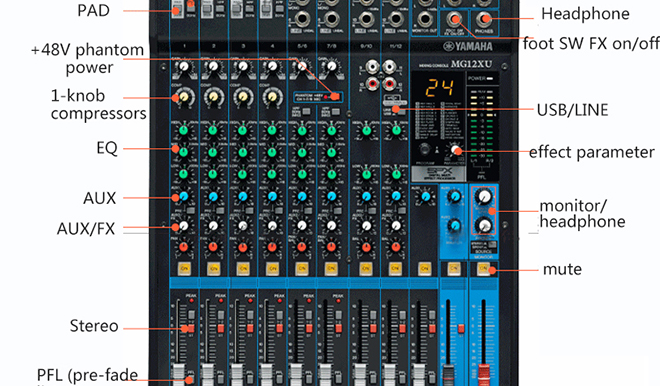Viewport: 660px width, 386px height.
Task: Click the effect parameter knob below the display
Action: point(456,150)
